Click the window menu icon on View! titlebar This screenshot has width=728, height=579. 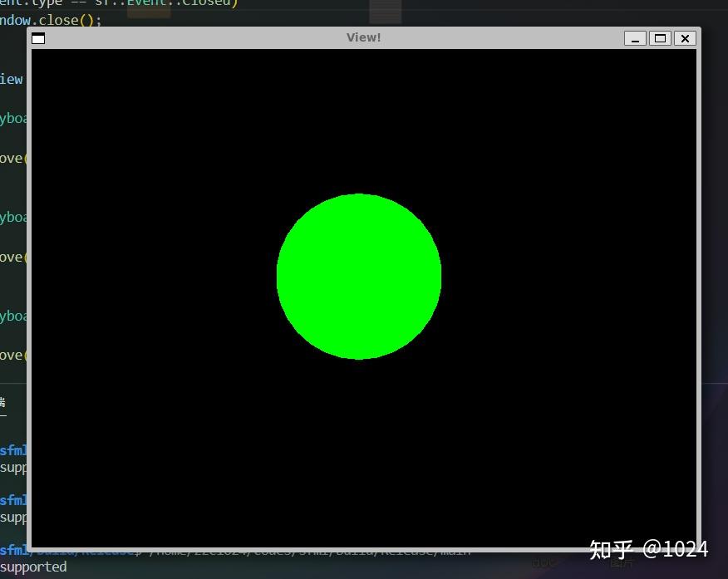point(38,37)
